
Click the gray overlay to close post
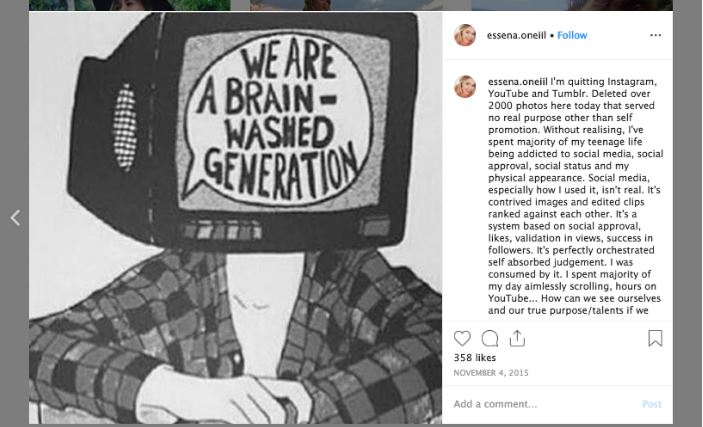(688, 214)
